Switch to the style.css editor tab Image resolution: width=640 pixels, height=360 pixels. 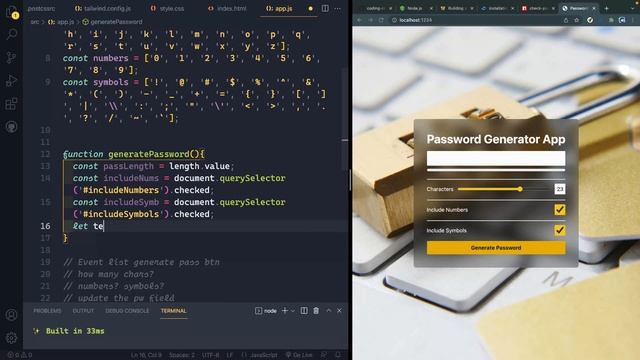[167, 8]
